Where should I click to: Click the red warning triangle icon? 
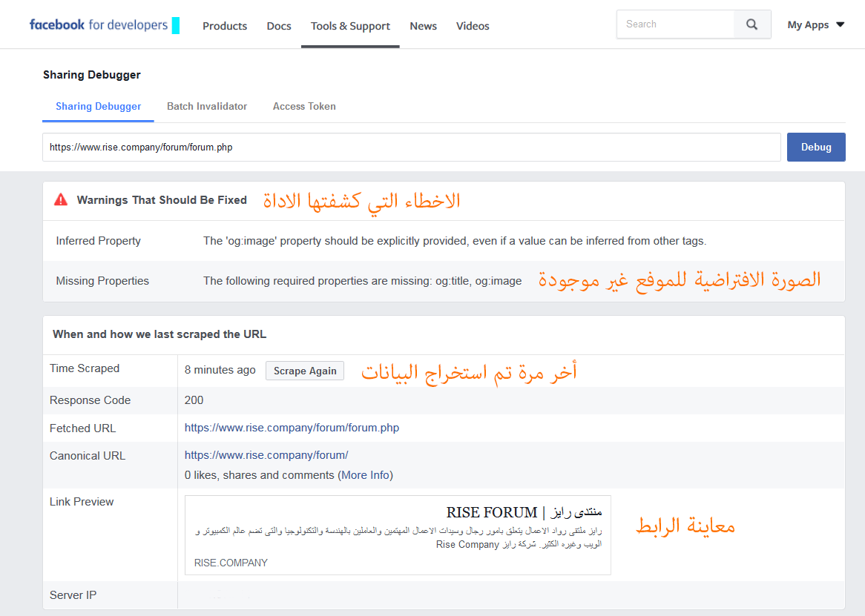click(61, 199)
